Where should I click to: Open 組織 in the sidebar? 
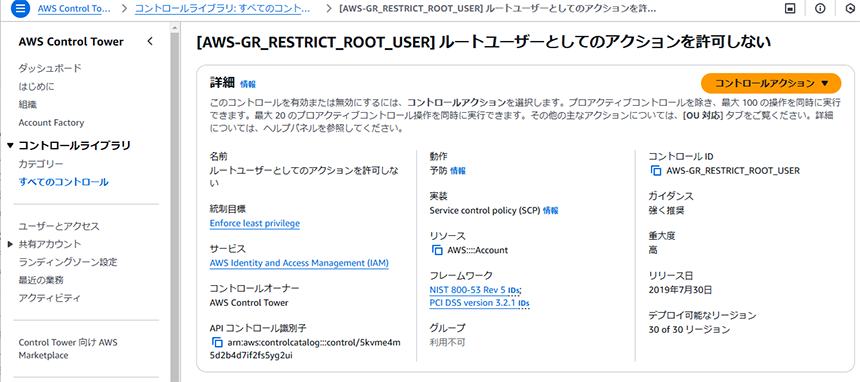click(x=27, y=104)
